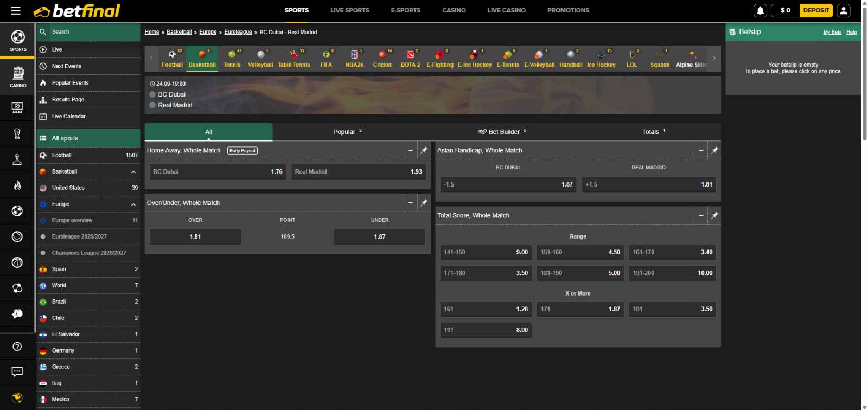Open Spain in the country list
Viewport: 868px width, 410px height.
tap(88, 270)
